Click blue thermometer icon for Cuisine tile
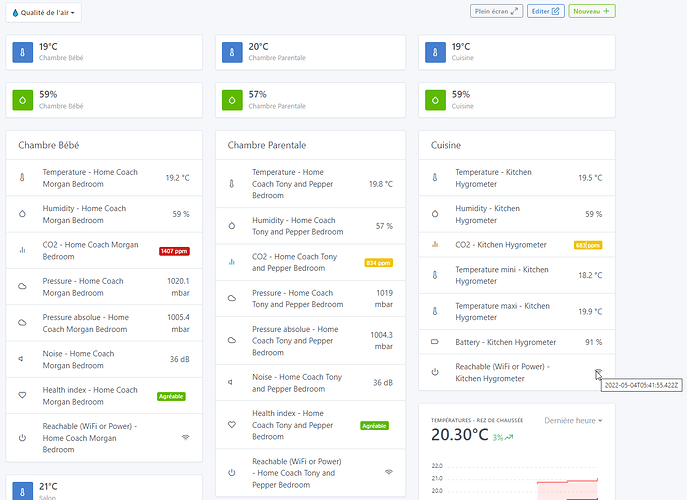This screenshot has height=500, width=687. coord(435,52)
